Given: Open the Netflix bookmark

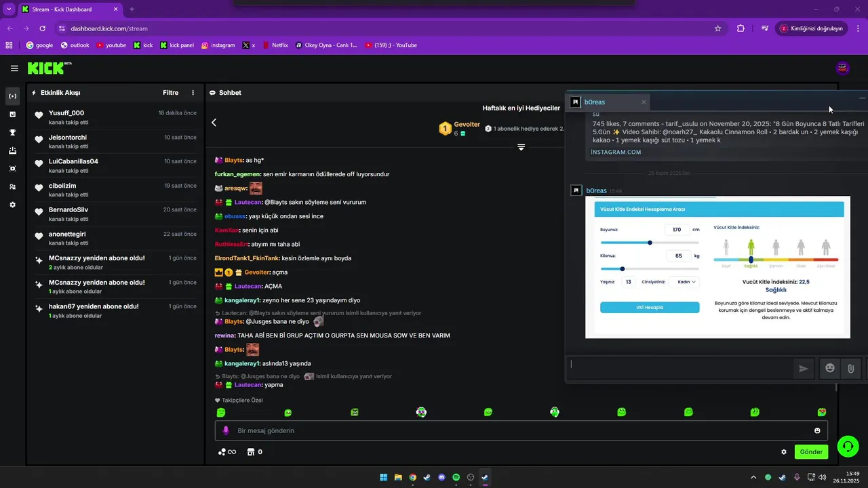Looking at the screenshot, I should click(275, 45).
